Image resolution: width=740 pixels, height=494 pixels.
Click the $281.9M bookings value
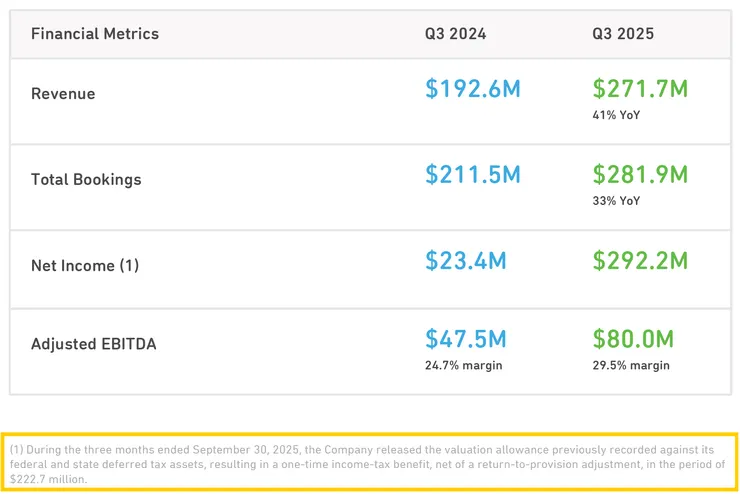(640, 175)
